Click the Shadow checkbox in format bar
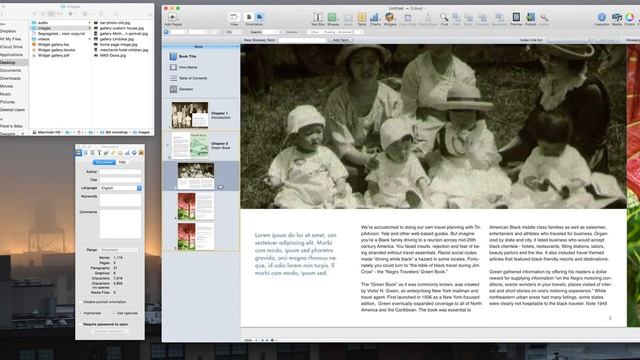This screenshot has width=640, height=360. coord(291,32)
